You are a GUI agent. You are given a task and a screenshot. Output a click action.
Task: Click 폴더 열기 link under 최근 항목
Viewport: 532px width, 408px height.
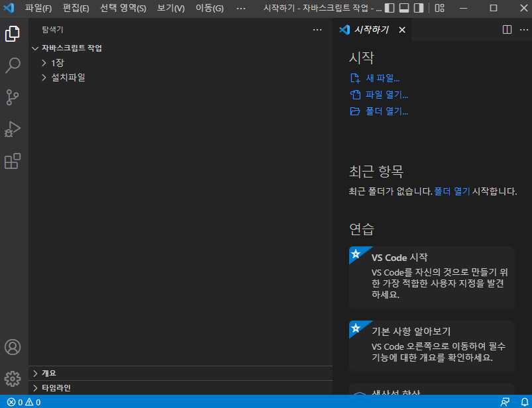point(452,191)
